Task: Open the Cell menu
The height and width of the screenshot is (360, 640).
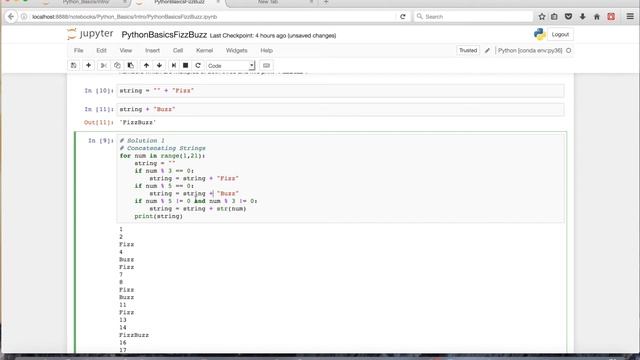Action: (x=178, y=51)
